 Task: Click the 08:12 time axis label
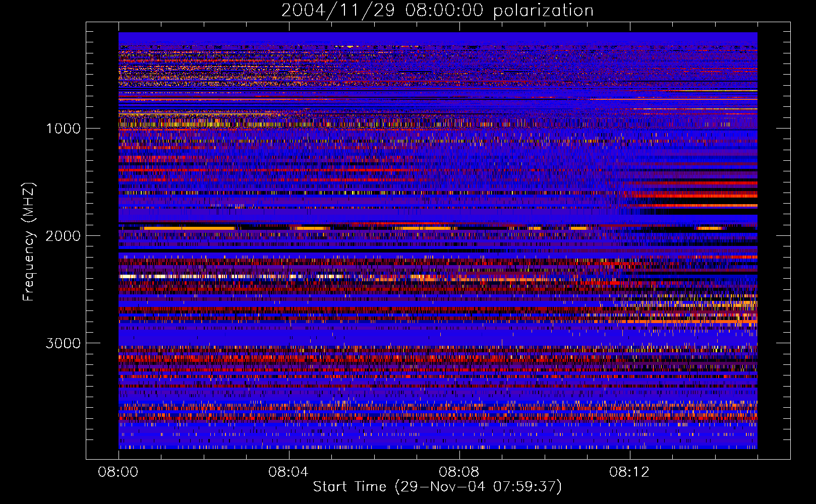629,472
